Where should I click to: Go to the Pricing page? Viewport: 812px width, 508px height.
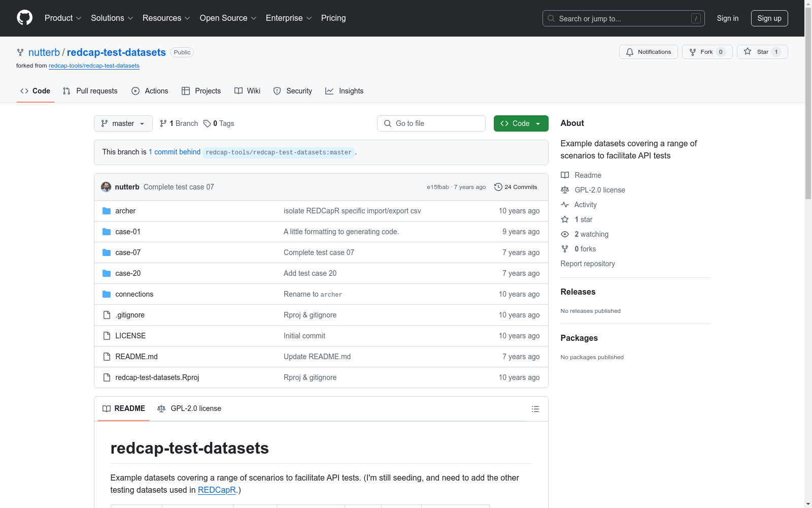point(333,18)
